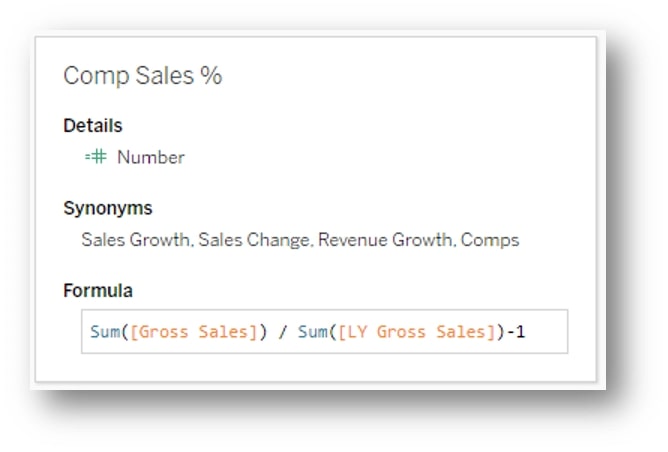Image resolution: width=668 pixels, height=452 pixels.
Task: Click the word Sales in title
Action: 165,75
